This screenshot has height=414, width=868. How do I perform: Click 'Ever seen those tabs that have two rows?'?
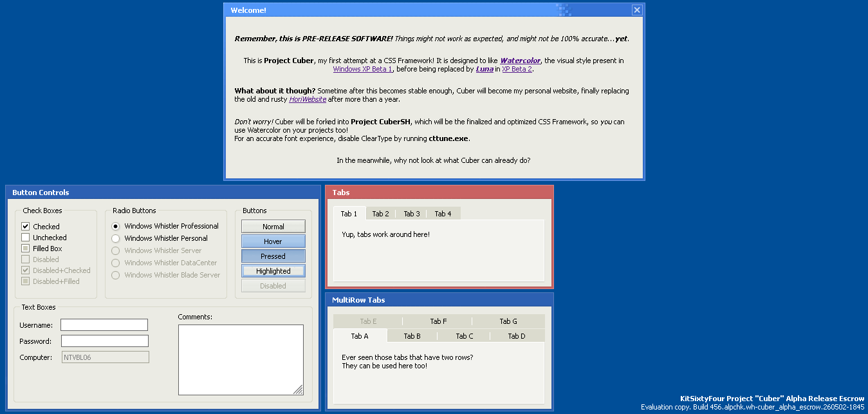click(407, 357)
